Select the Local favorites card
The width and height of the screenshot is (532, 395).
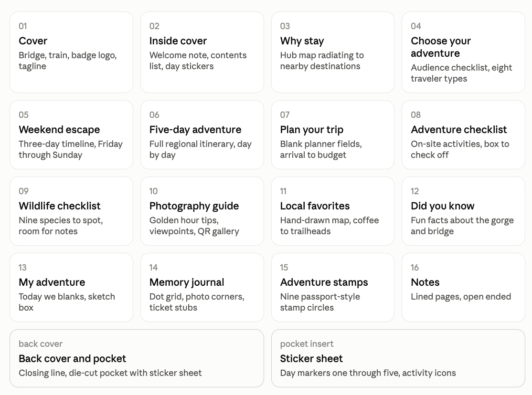pos(333,211)
